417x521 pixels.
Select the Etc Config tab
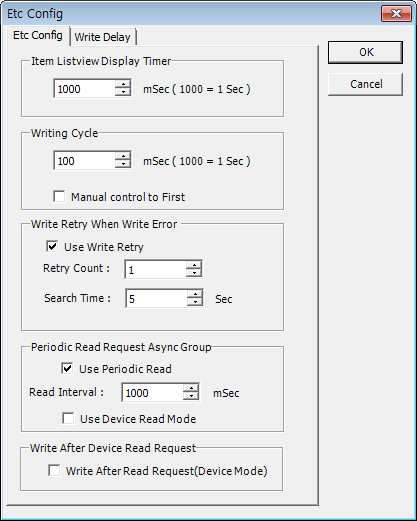(38, 35)
